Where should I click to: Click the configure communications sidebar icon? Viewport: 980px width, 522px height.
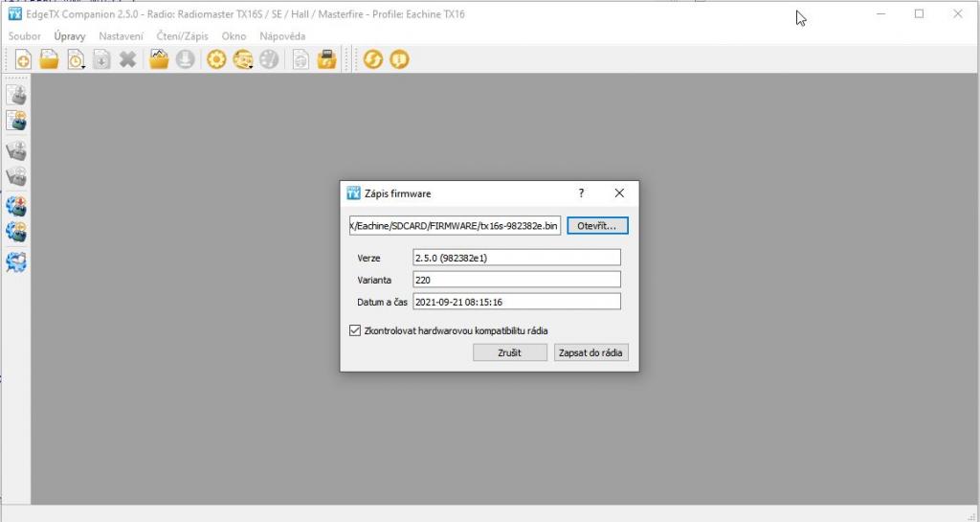coord(16,261)
